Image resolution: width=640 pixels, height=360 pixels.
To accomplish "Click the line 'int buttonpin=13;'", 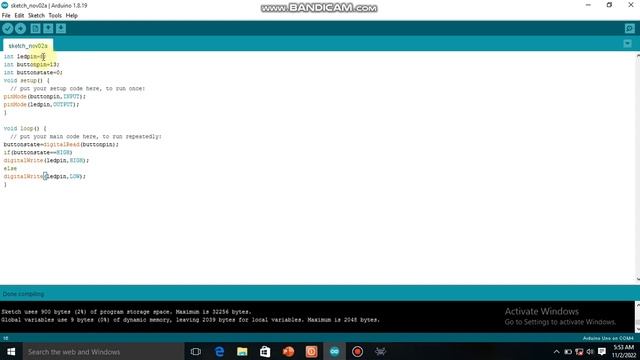I will (x=31, y=64).
